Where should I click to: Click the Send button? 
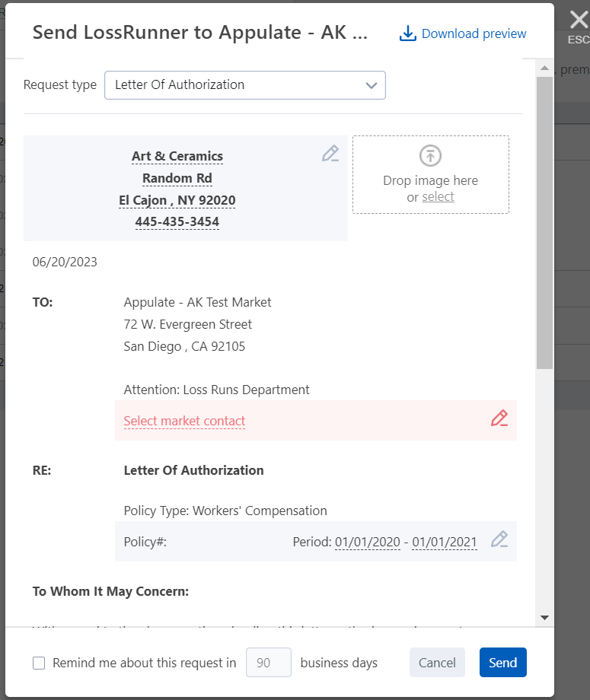502,663
